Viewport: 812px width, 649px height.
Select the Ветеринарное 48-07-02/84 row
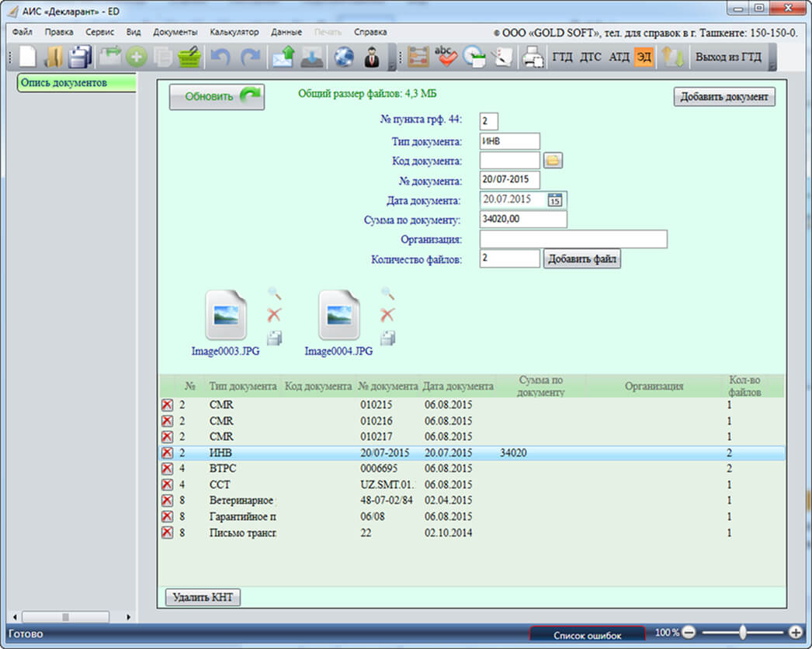click(x=472, y=501)
